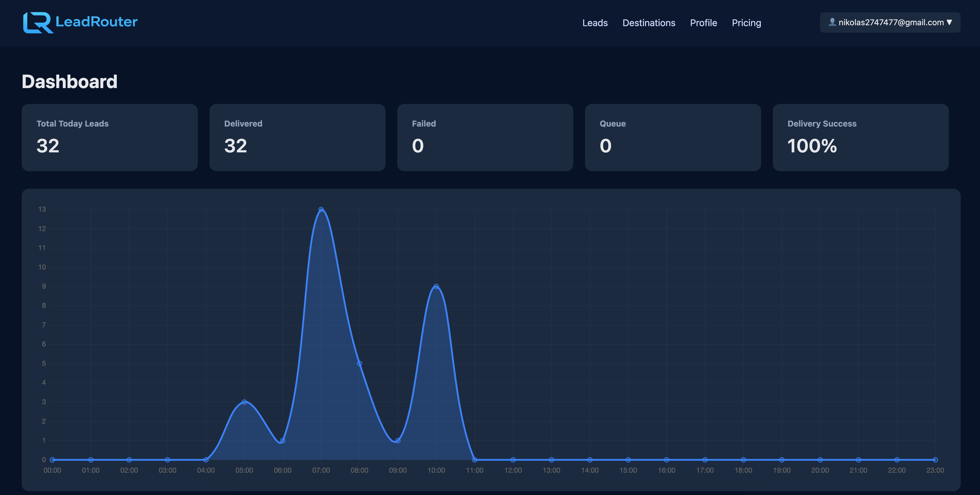
Task: Open the Leads page from the navigation
Action: point(595,23)
